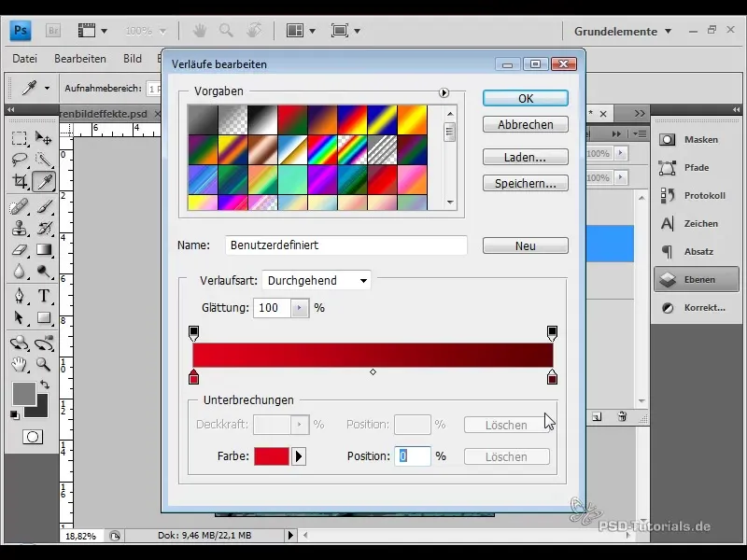Select the Pen tool

coord(19,296)
